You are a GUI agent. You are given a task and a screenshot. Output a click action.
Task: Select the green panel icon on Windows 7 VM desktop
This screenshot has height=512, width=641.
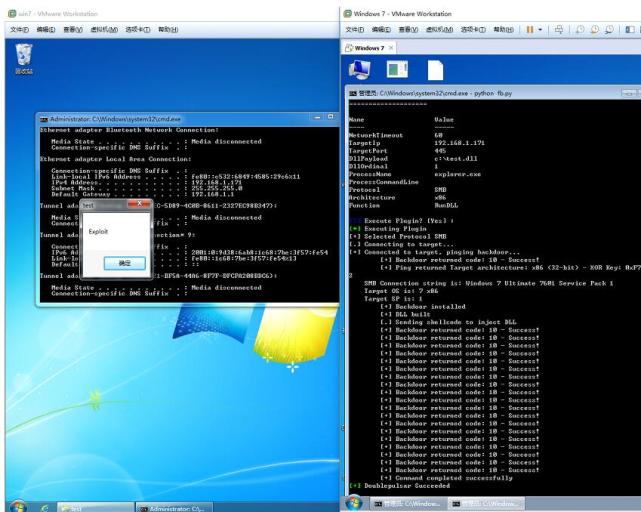pyautogui.click(x=397, y=69)
